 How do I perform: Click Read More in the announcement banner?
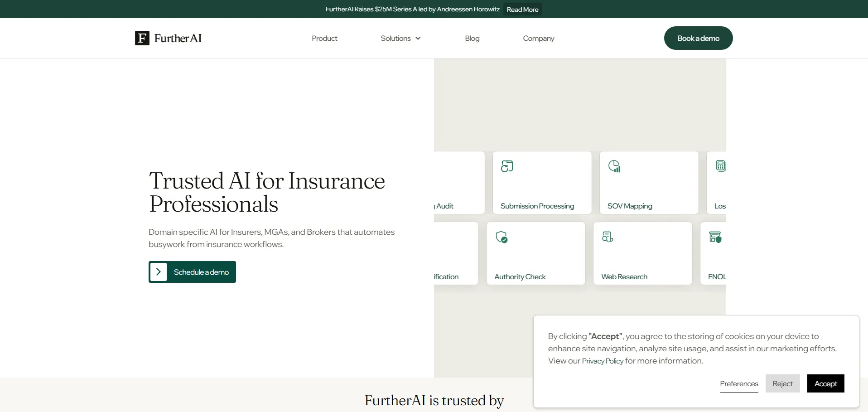[x=522, y=10]
